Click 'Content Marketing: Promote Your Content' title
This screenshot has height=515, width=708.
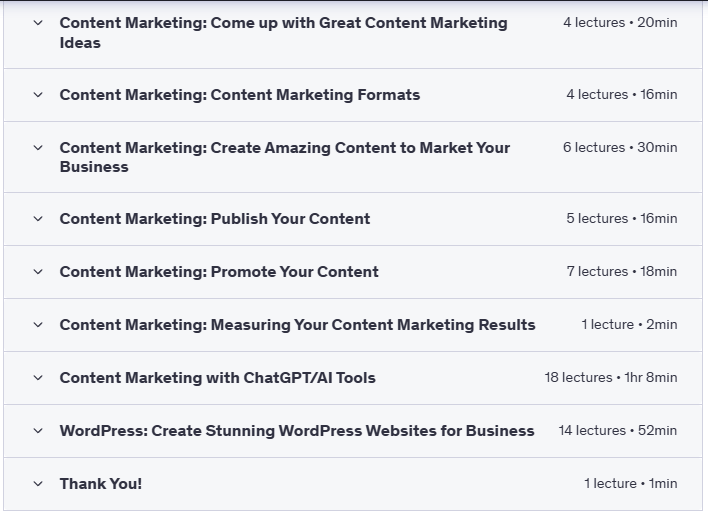pos(219,272)
